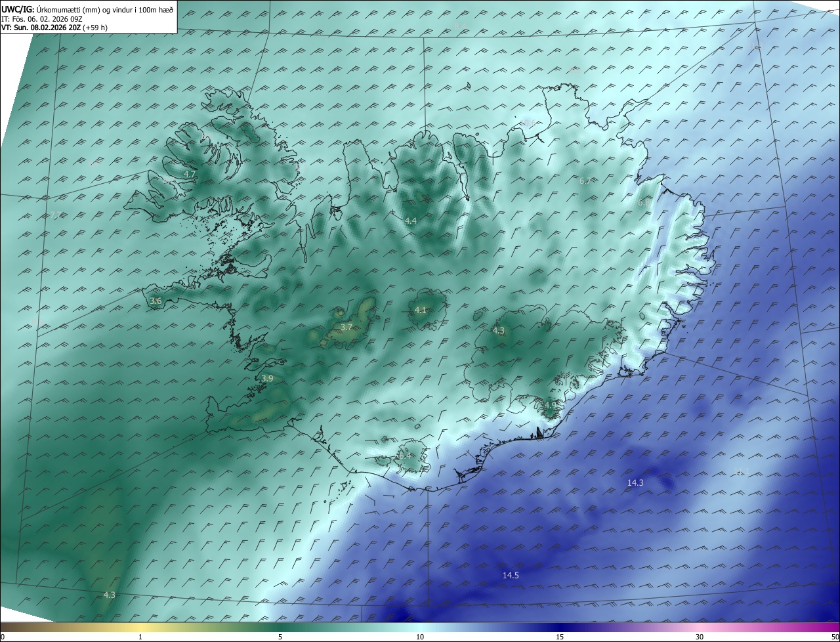Click the '1' tick on the color scale
The width and height of the screenshot is (840, 642).
click(140, 637)
